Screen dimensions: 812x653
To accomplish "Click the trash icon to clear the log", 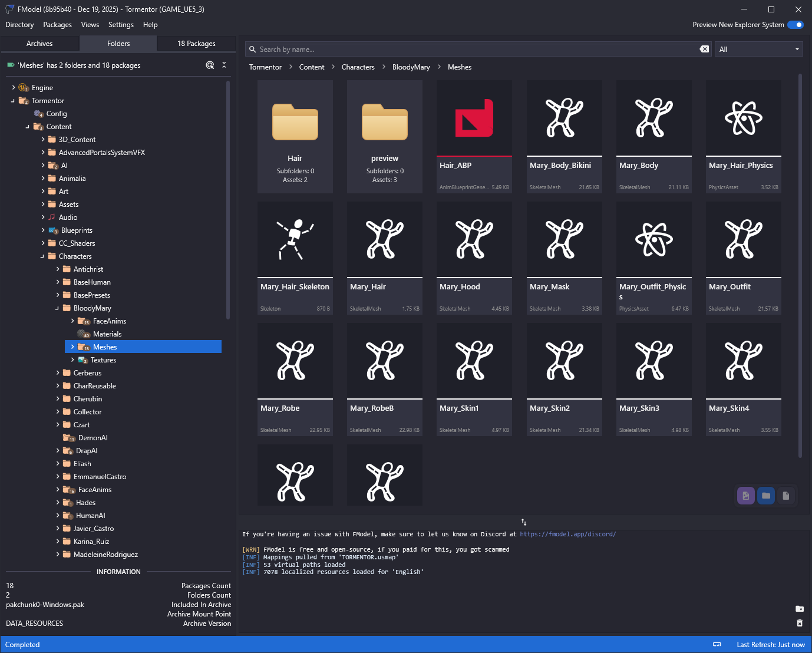I will (x=800, y=623).
